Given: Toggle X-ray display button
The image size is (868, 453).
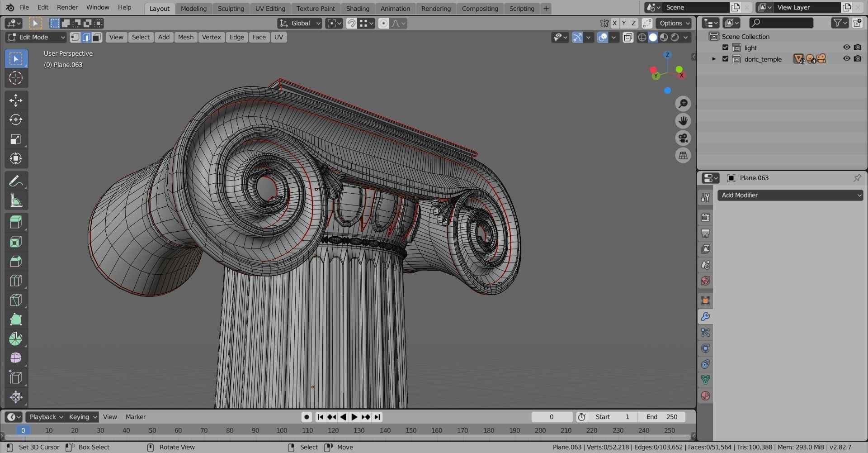Looking at the screenshot, I should (x=628, y=37).
